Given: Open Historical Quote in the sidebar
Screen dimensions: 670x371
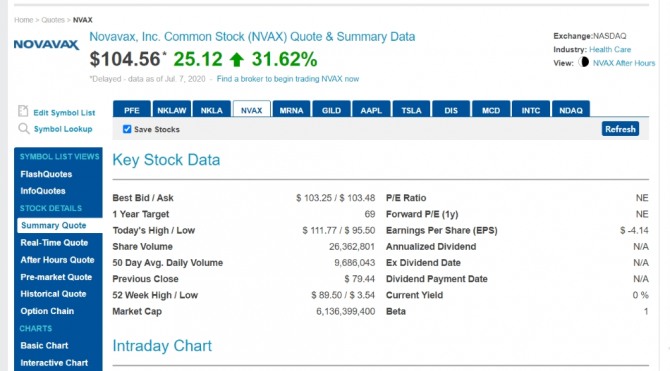Looking at the screenshot, I should click(x=53, y=294).
